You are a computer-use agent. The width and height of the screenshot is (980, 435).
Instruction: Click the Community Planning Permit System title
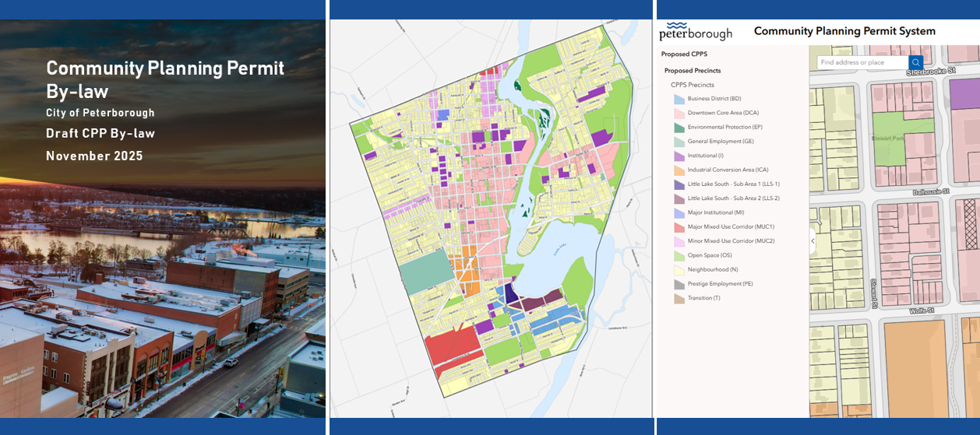[x=844, y=31]
